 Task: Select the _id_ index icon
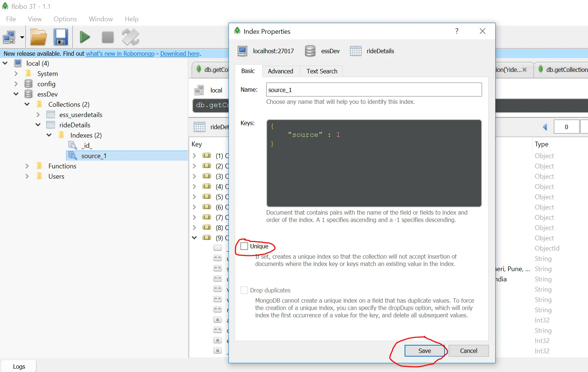[x=73, y=145]
